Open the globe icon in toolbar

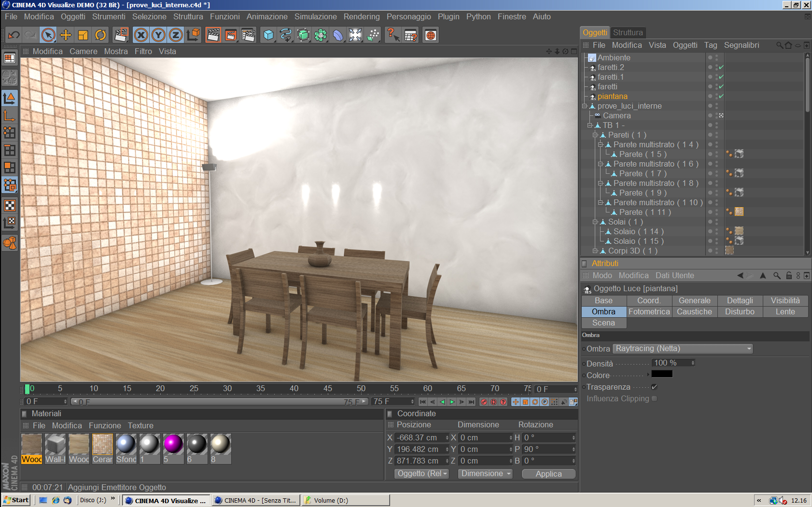[x=431, y=35]
